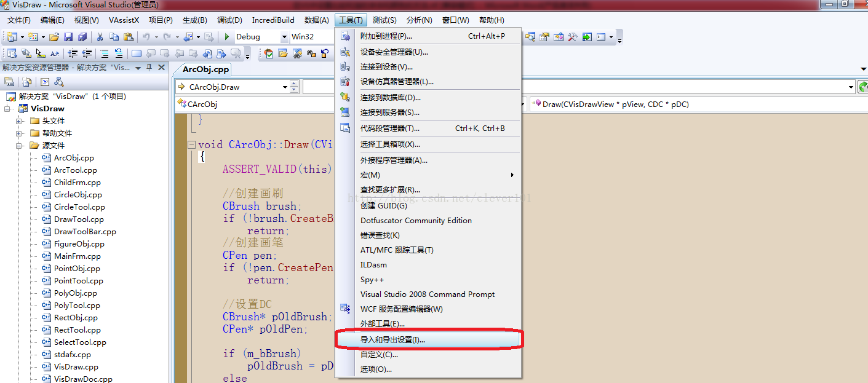The width and height of the screenshot is (868, 383).
Task: Collapse the CArcObj::Draw code outline box
Action: pyautogui.click(x=193, y=144)
